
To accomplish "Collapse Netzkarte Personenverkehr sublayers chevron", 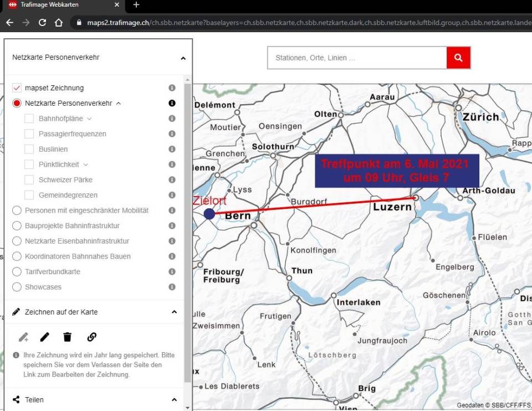I will [x=119, y=103].
